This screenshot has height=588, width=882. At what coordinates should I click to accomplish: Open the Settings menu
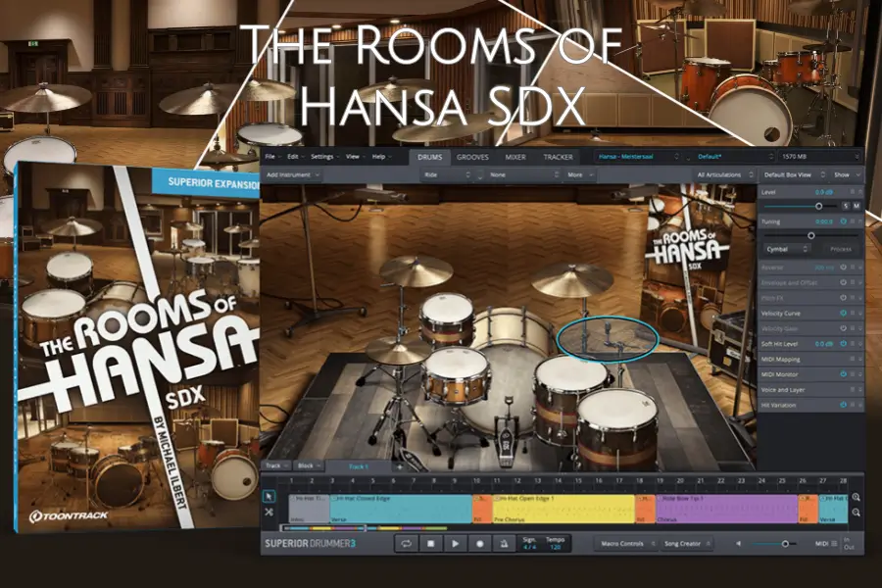point(324,157)
